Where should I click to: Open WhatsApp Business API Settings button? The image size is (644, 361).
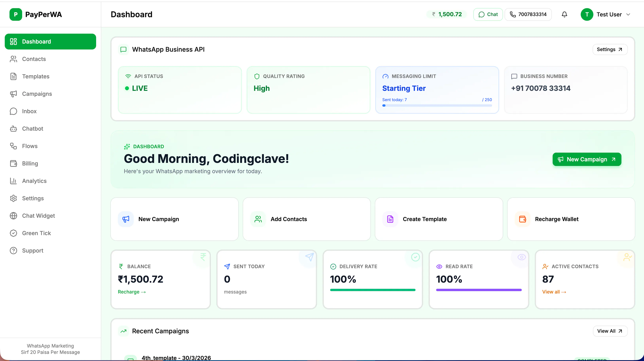(x=610, y=49)
